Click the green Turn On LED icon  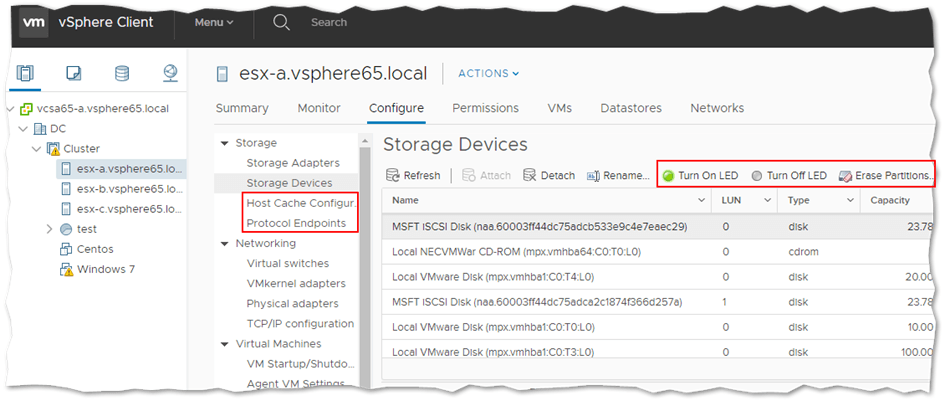[x=668, y=176]
